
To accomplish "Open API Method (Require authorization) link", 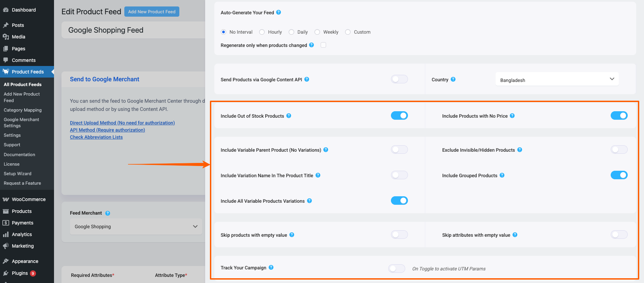I will tap(107, 130).
